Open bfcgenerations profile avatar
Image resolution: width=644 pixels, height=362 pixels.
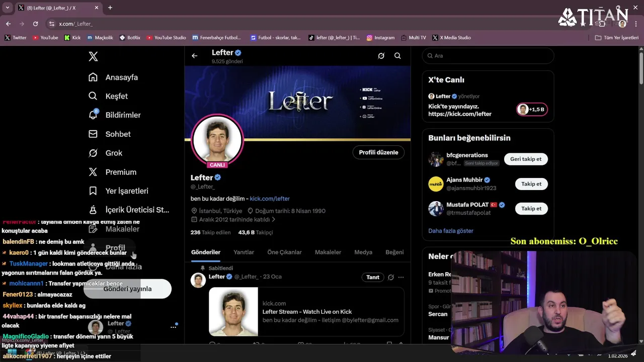tap(436, 159)
